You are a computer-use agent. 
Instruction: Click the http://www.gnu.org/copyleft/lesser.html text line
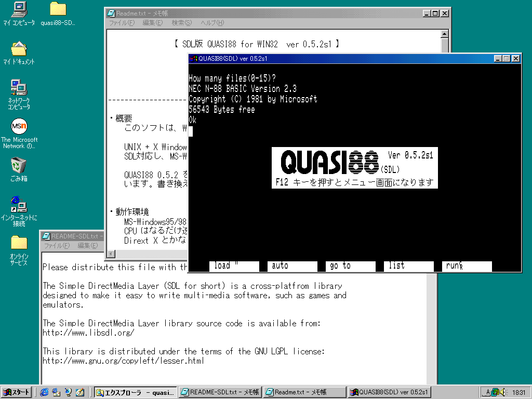coord(123,361)
